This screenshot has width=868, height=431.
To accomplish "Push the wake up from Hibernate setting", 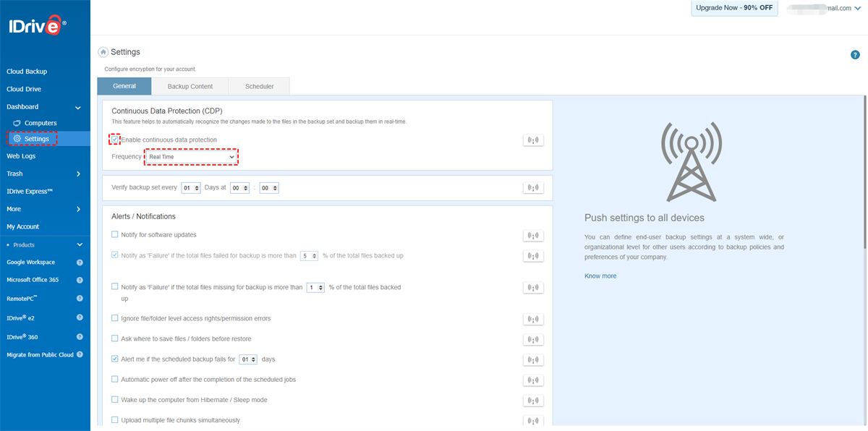I will click(533, 401).
